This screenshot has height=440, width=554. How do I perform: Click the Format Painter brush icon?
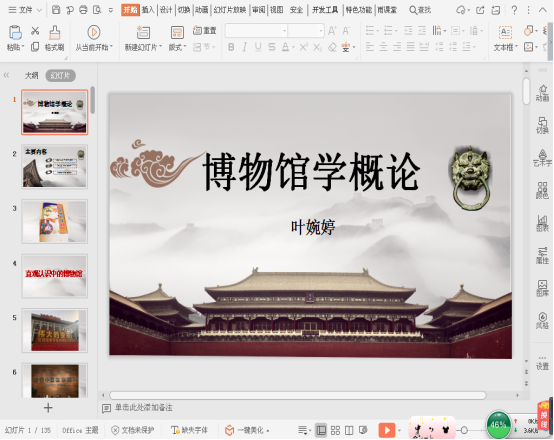[54, 33]
